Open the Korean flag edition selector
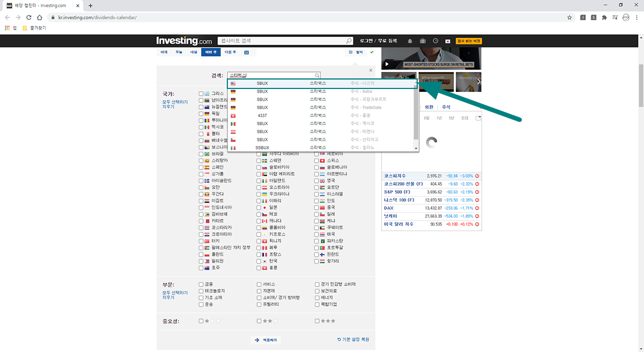The image size is (644, 352). click(447, 41)
